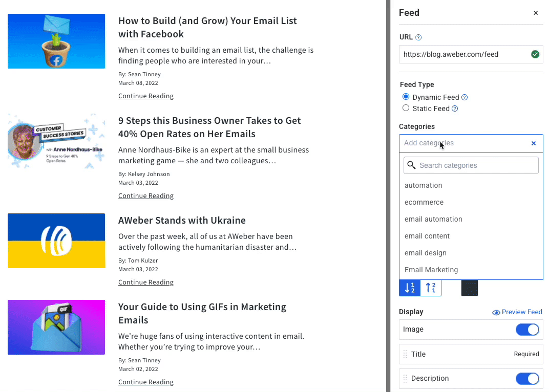Select ascending sort order icon
The height and width of the screenshot is (392, 549).
pos(431,288)
